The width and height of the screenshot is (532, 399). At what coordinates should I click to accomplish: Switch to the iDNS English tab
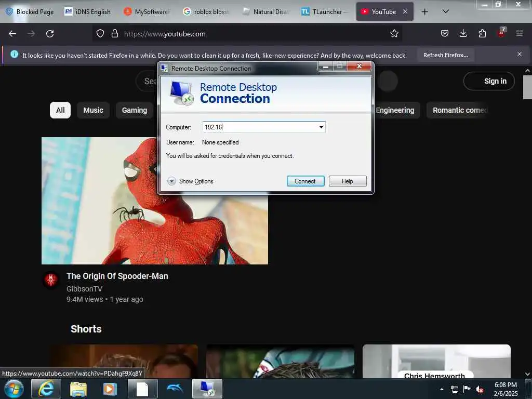click(x=87, y=12)
